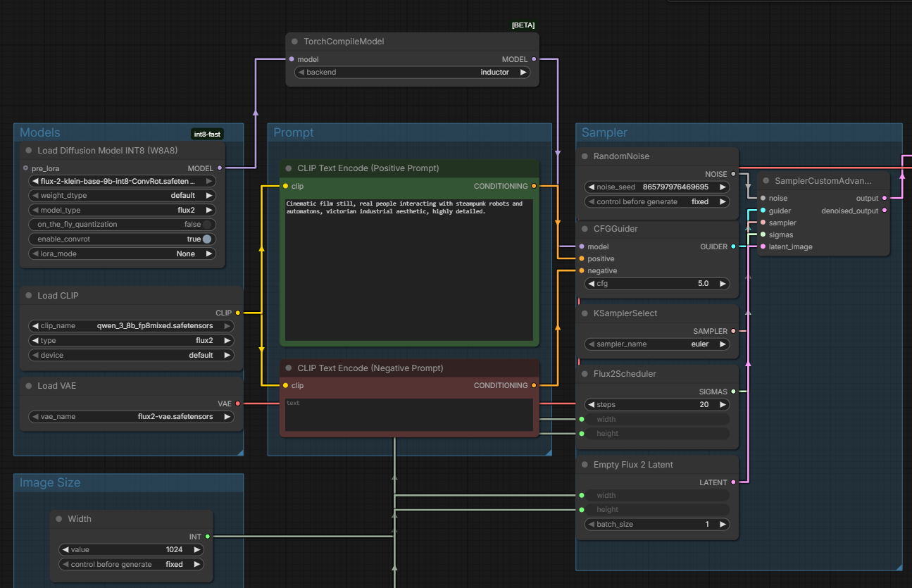Open the backend dropdown set to inductor
Viewport: 912px width, 588px height.
click(412, 73)
